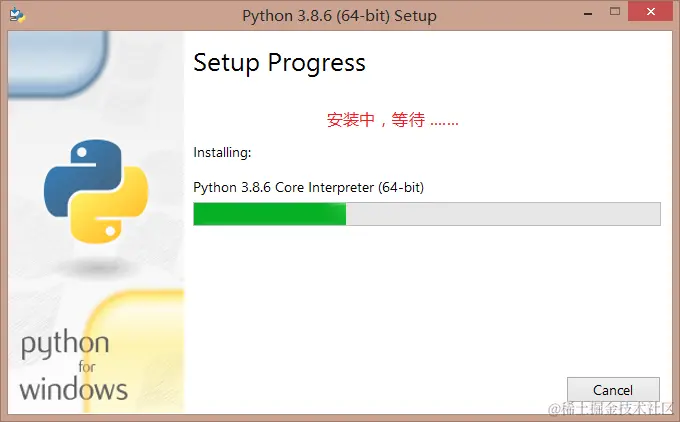This screenshot has height=422, width=680.
Task: Click the word "python" in the sidebar
Action: click(x=65, y=344)
